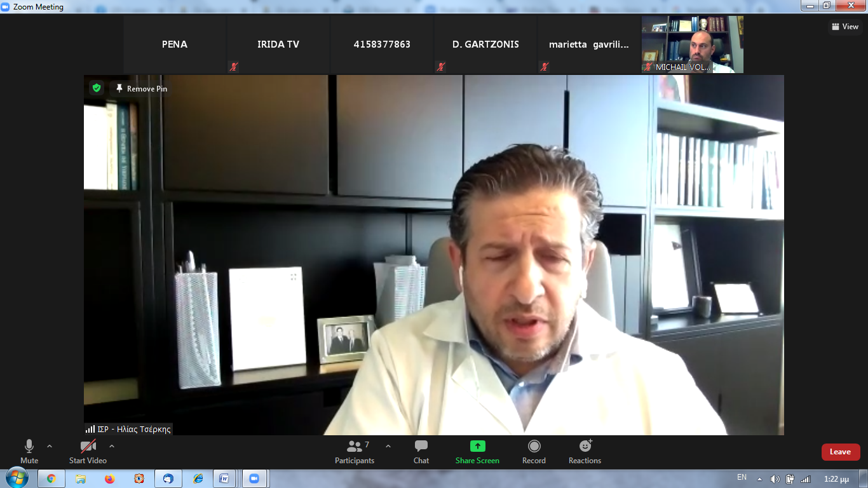Open Firefox from the taskbar
This screenshot has height=488, width=868.
pyautogui.click(x=110, y=478)
